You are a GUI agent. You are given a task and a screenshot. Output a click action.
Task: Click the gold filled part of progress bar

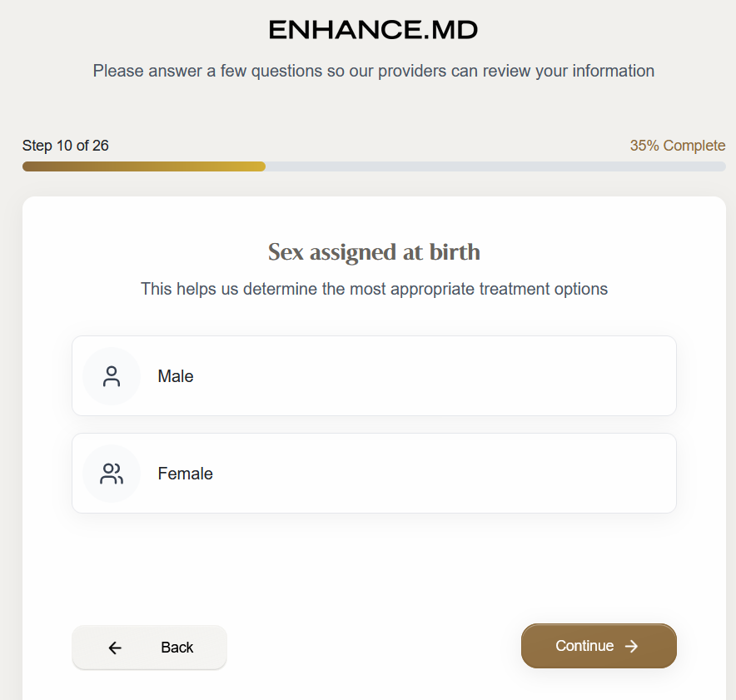tap(143, 166)
